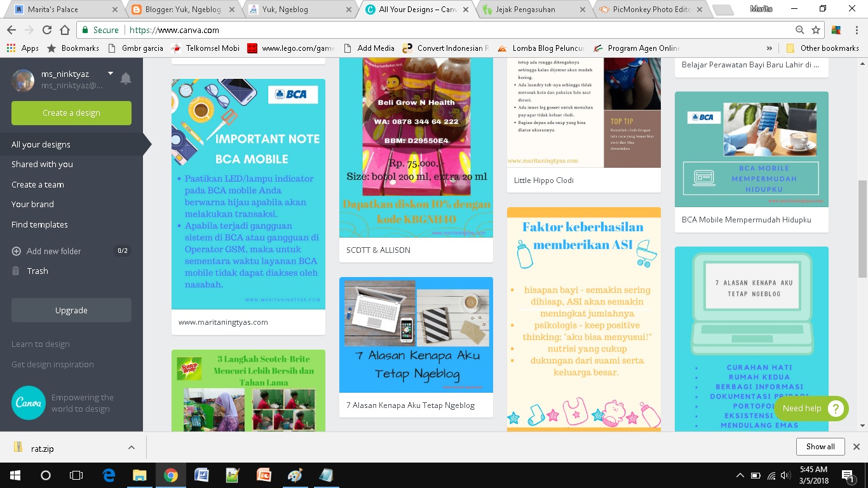Image resolution: width=868 pixels, height=488 pixels.
Task: Click the notifications bell icon in sidebar
Action: (x=126, y=79)
